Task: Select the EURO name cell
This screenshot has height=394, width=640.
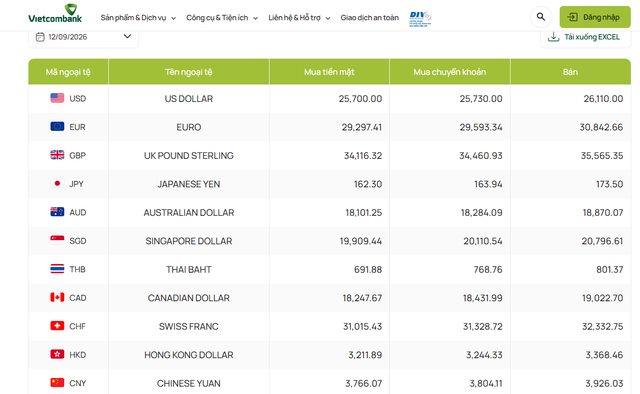Action: click(189, 127)
